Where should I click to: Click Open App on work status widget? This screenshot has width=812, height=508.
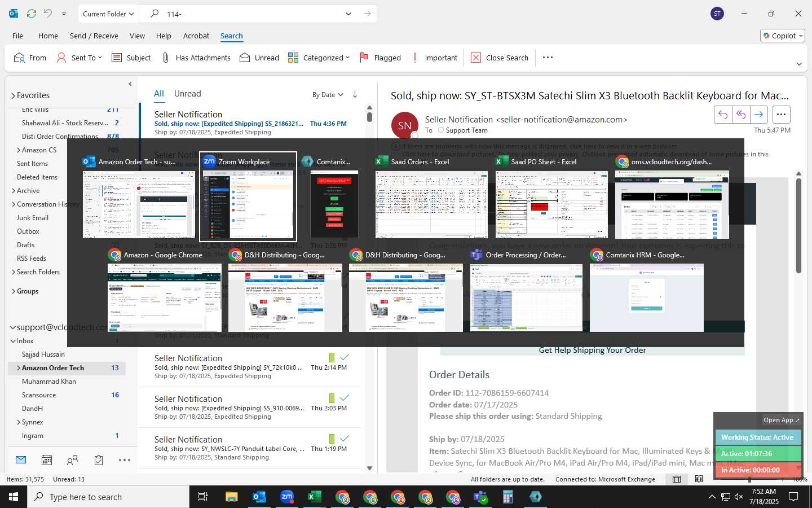[781, 420]
